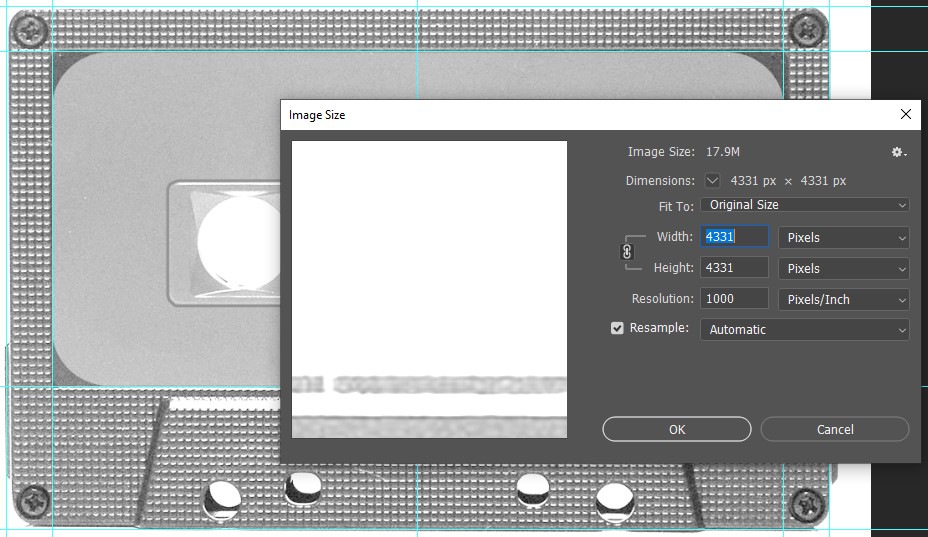Open the Fit To Original Size dropdown

[804, 205]
